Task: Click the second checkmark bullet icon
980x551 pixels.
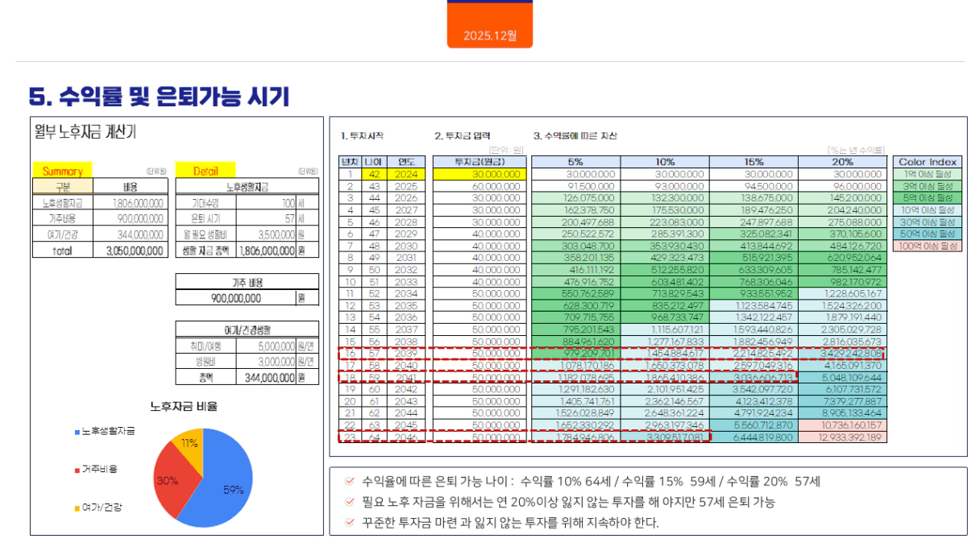Action: click(x=349, y=502)
